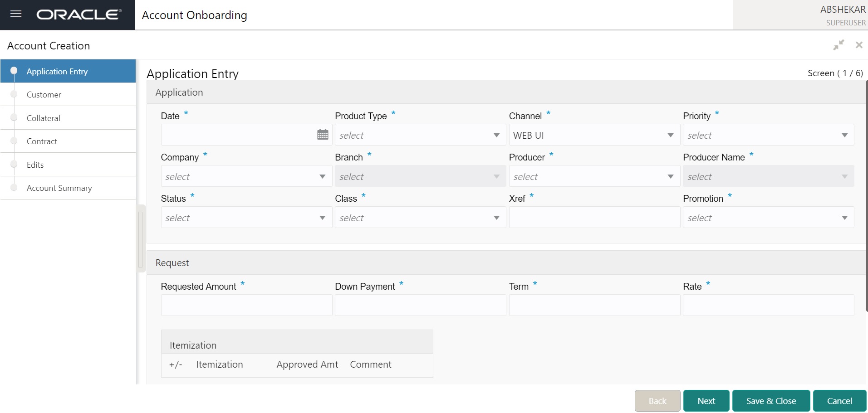Click the Oracle logo
The width and height of the screenshot is (868, 413).
(79, 15)
